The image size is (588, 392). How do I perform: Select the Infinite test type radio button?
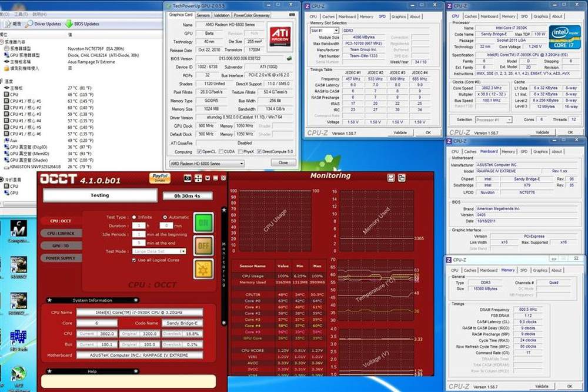[x=134, y=217]
